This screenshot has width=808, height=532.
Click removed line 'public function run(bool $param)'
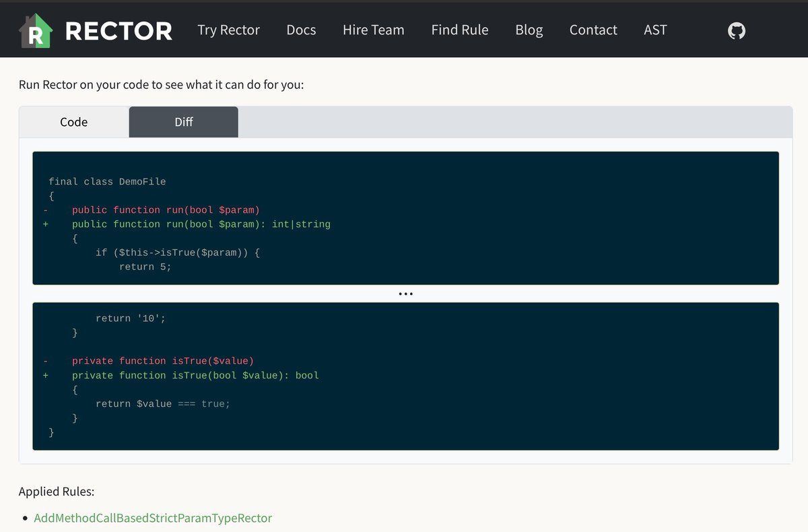coord(166,209)
